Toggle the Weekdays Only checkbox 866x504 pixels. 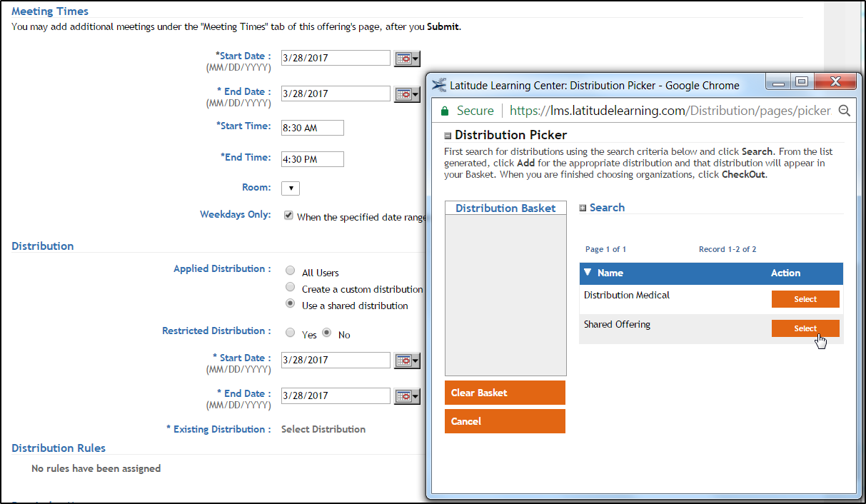point(288,216)
